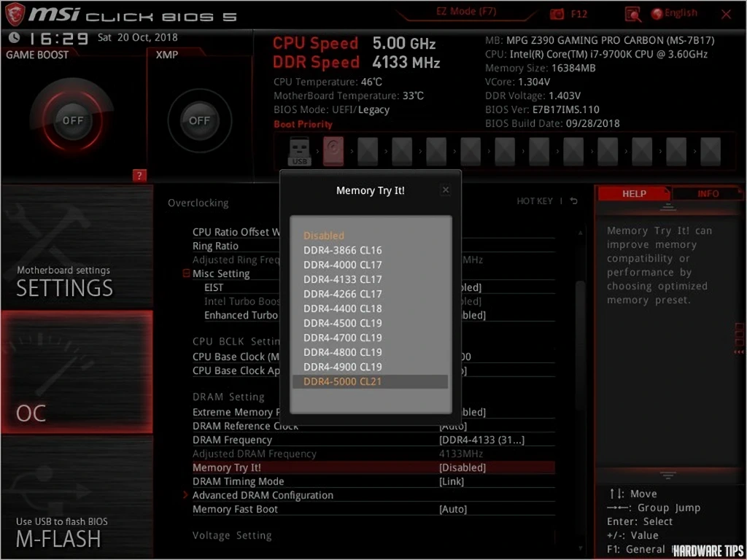Open the DRAM Frequency value dropdown
747x560 pixels.
pyautogui.click(x=481, y=440)
